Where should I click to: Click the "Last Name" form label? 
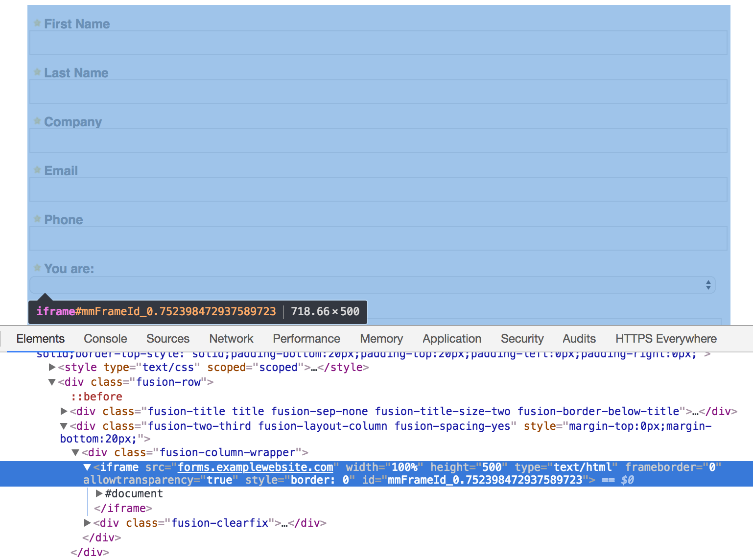pos(76,73)
